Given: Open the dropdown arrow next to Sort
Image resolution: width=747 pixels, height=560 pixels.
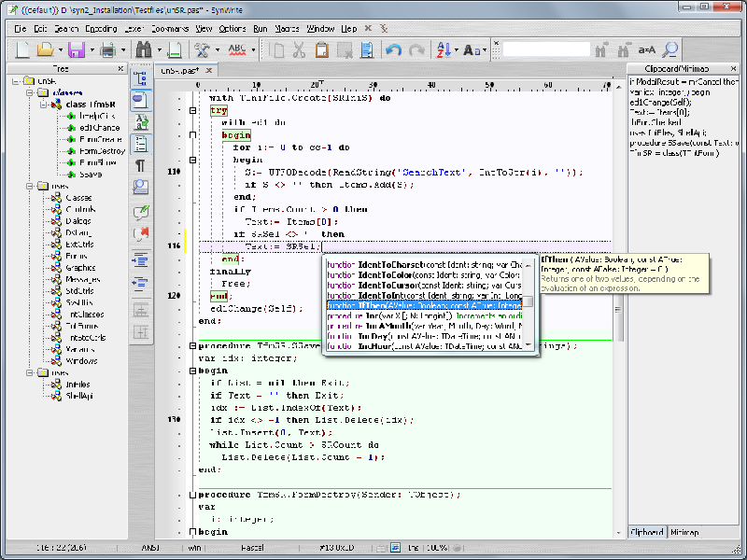Looking at the screenshot, I should pyautogui.click(x=456, y=49).
